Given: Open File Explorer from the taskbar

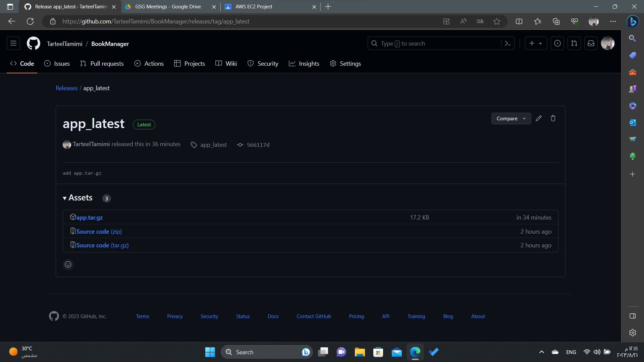Looking at the screenshot, I should click(360, 352).
